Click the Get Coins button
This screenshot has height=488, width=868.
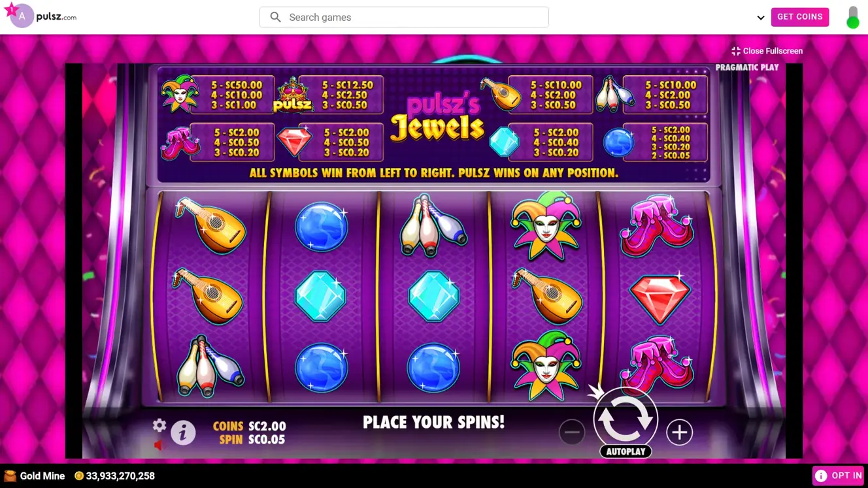[800, 17]
